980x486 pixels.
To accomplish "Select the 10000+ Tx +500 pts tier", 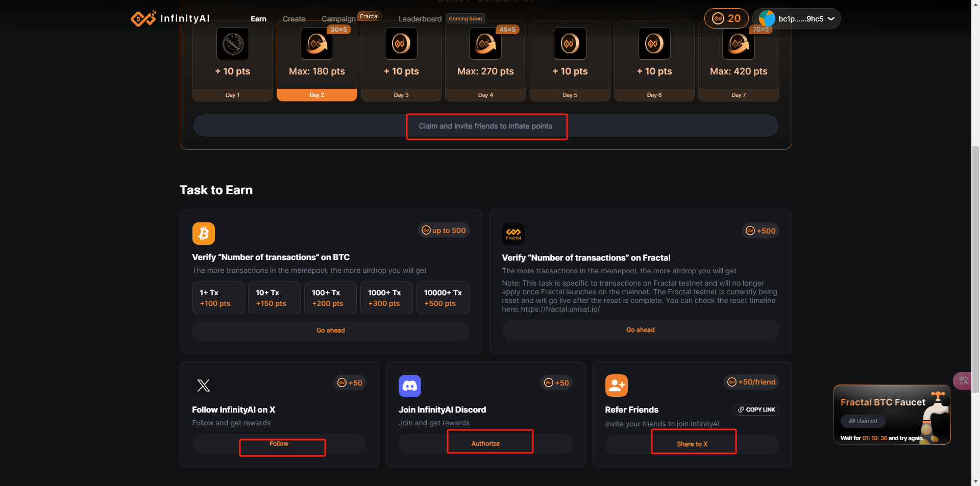I will click(443, 298).
